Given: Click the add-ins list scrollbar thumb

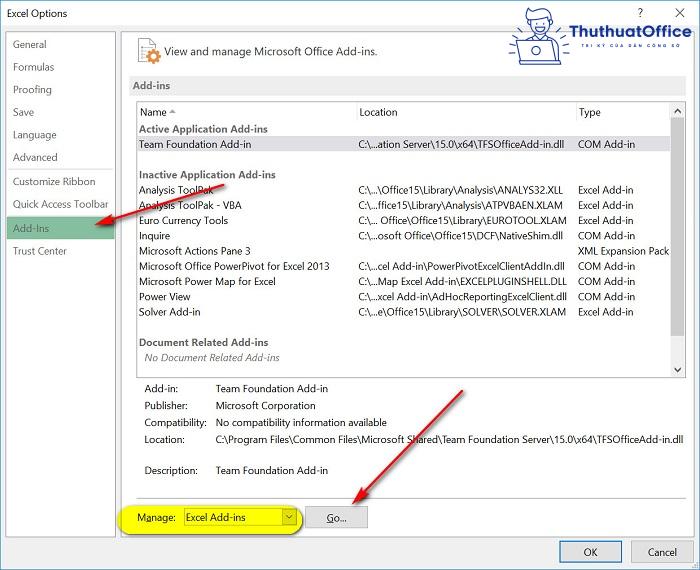Looking at the screenshot, I should [x=678, y=227].
